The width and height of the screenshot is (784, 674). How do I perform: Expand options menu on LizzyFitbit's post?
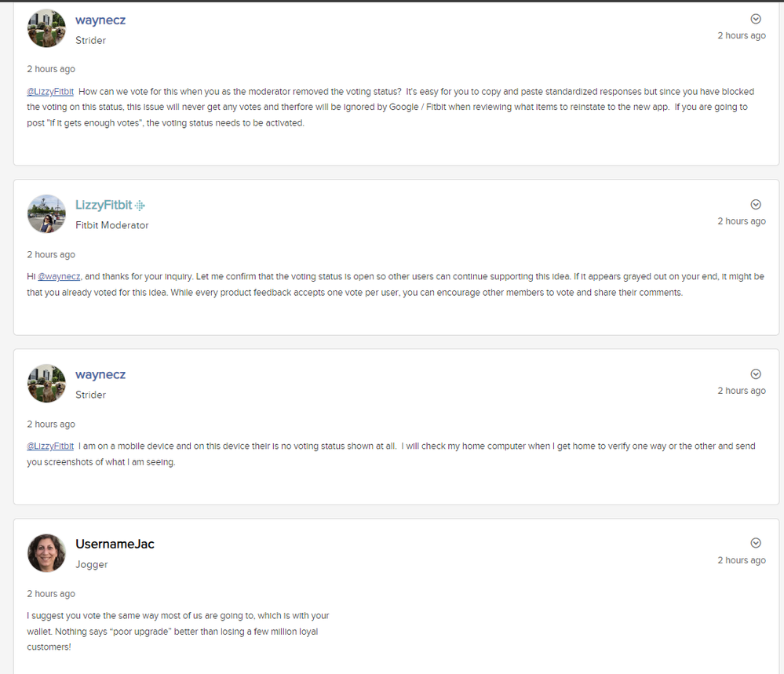tap(756, 205)
